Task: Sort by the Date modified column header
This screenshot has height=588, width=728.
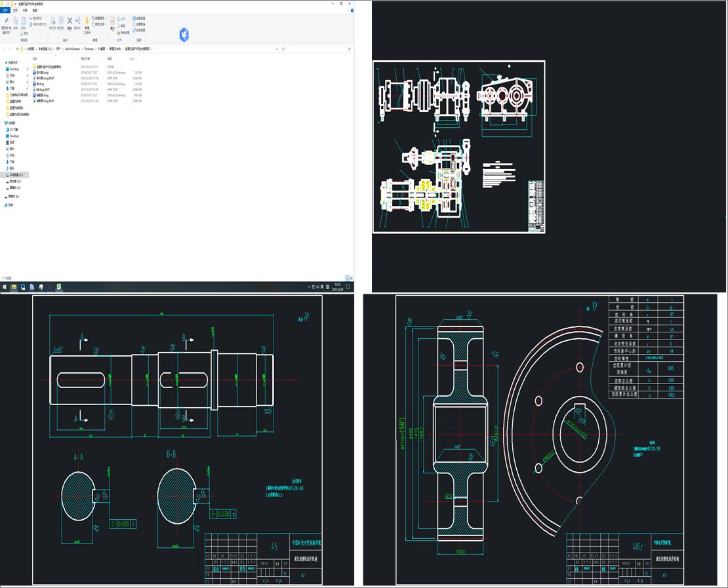Action: 85,59
